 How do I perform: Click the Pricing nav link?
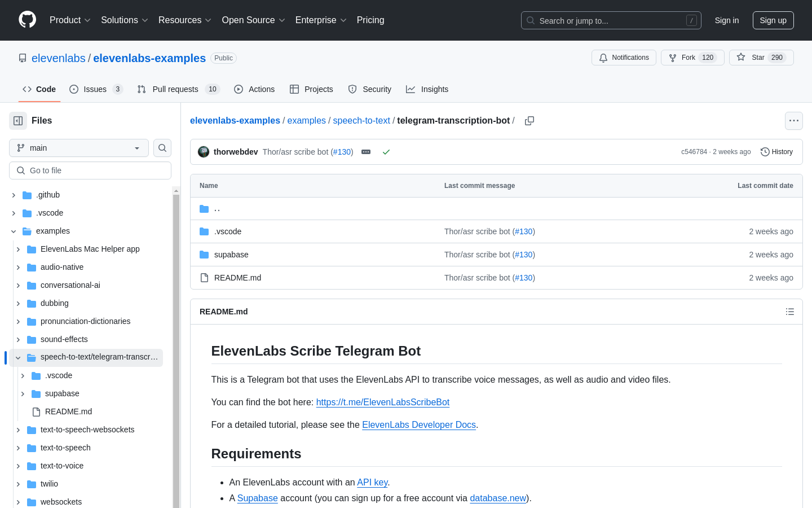click(x=370, y=20)
